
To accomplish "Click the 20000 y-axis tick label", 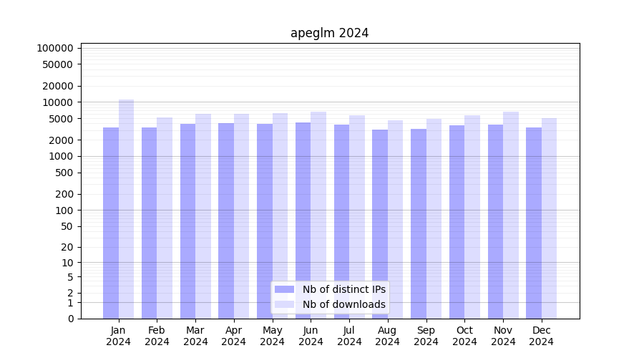I will [x=58, y=86].
